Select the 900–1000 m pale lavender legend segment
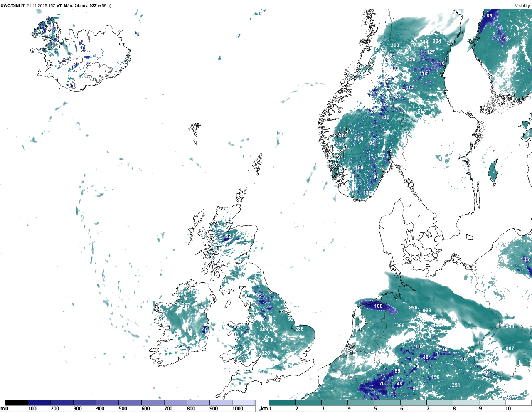 tap(221, 403)
